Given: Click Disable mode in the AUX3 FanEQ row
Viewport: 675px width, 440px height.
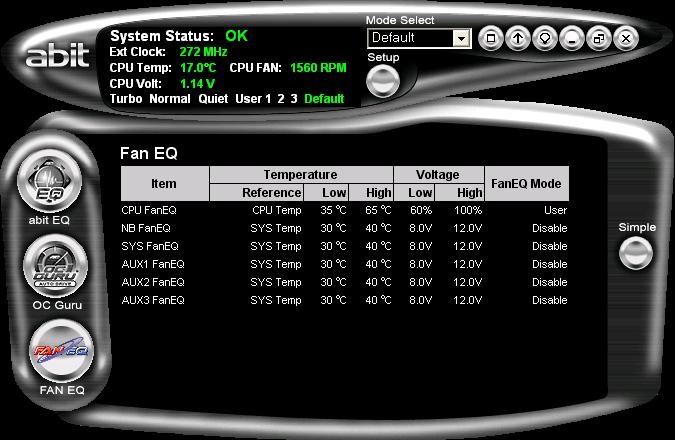Looking at the screenshot, I should coord(549,300).
